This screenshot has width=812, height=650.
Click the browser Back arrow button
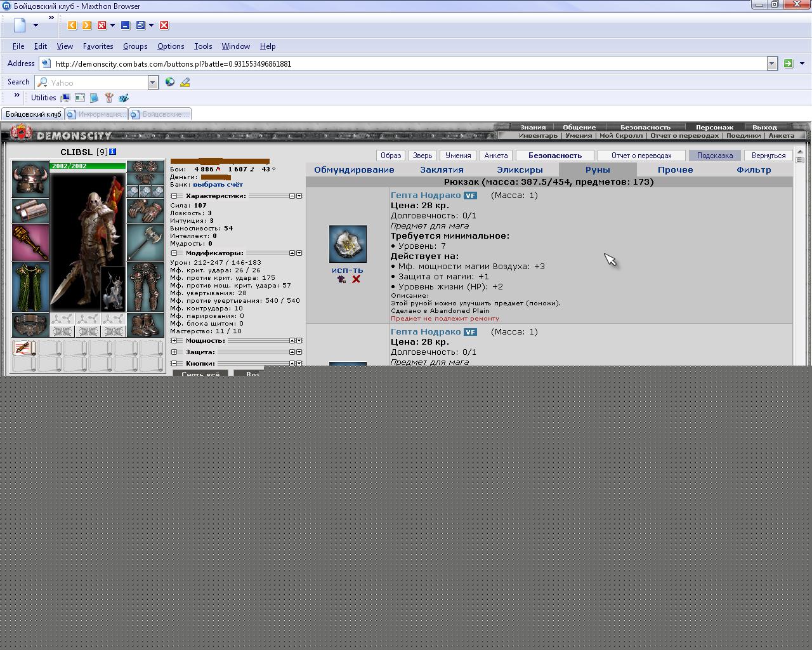(x=72, y=25)
